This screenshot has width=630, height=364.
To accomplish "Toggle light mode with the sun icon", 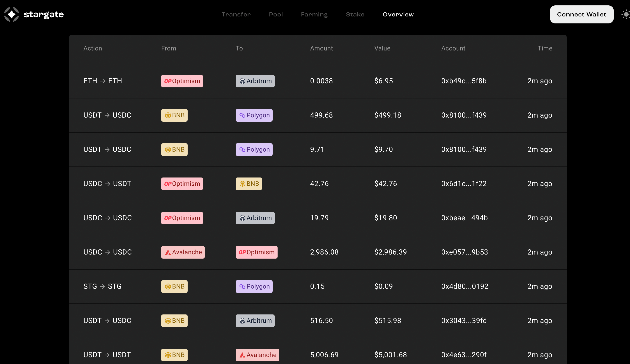I will point(625,14).
